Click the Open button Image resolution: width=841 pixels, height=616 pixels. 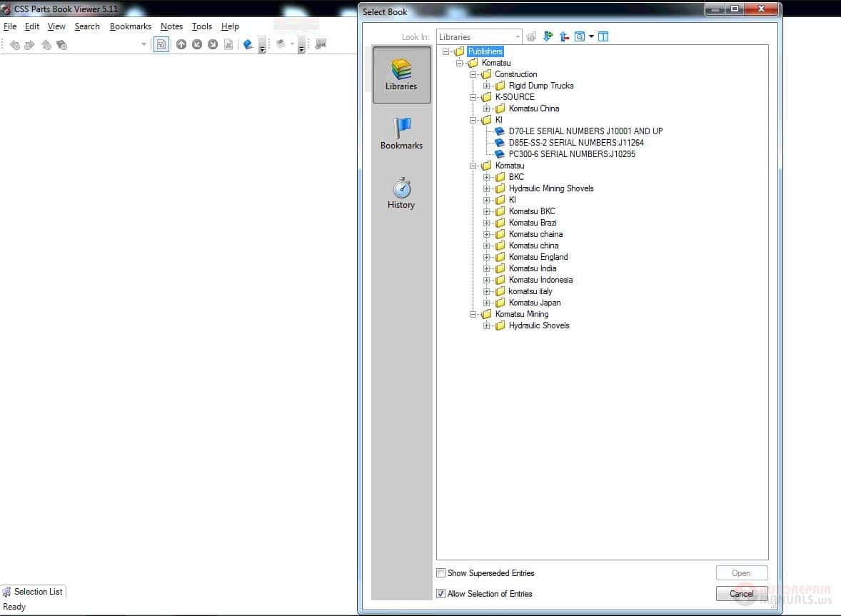click(x=742, y=573)
